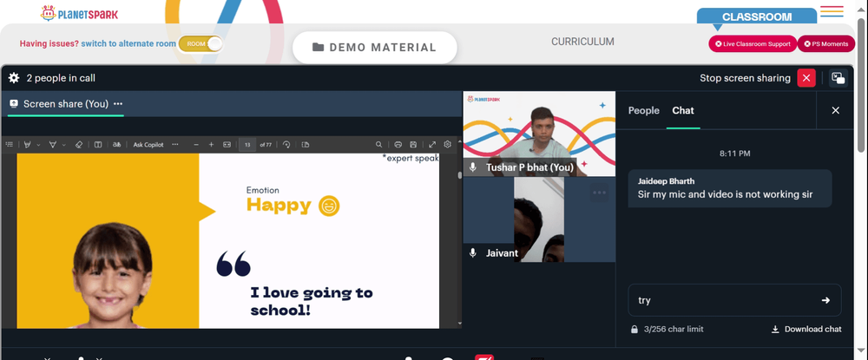Open the PDF table of contents icon
Viewport: 868px width, 360px height.
pos(9,144)
